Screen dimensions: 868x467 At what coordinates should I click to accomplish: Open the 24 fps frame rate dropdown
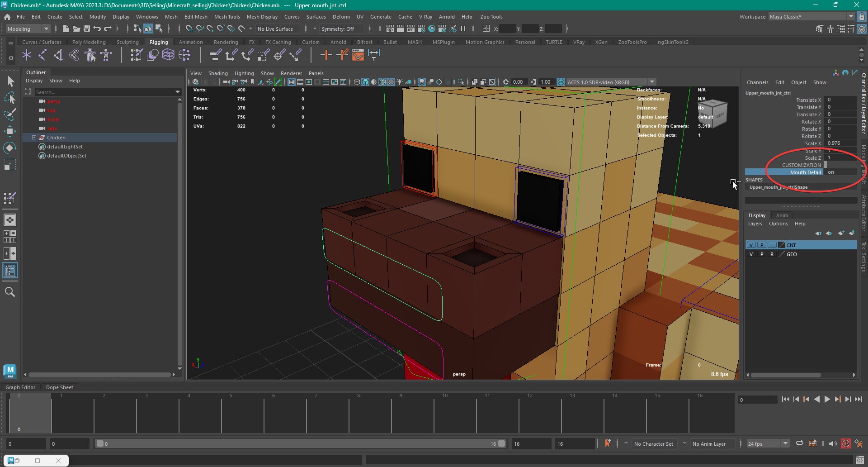[768, 444]
